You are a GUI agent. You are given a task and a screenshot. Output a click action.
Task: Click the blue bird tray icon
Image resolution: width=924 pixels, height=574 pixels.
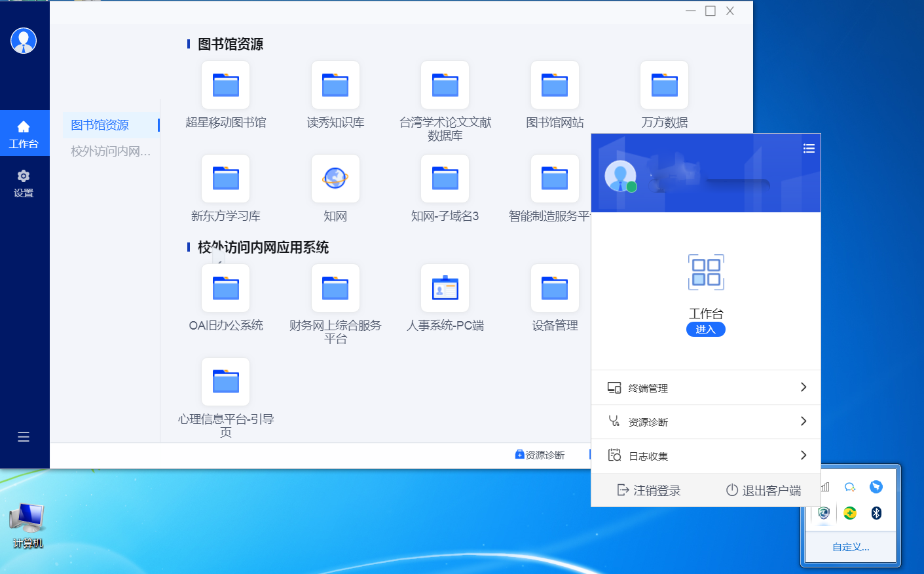[876, 487]
